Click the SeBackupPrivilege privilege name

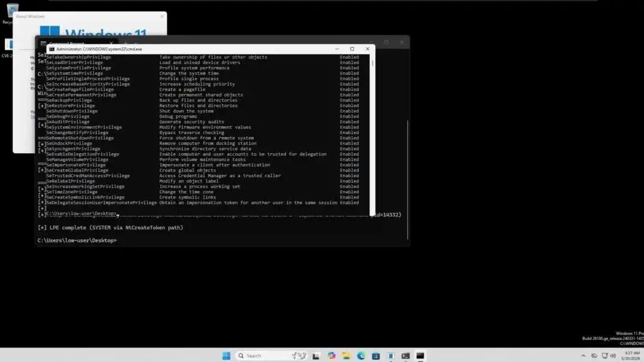coord(69,100)
